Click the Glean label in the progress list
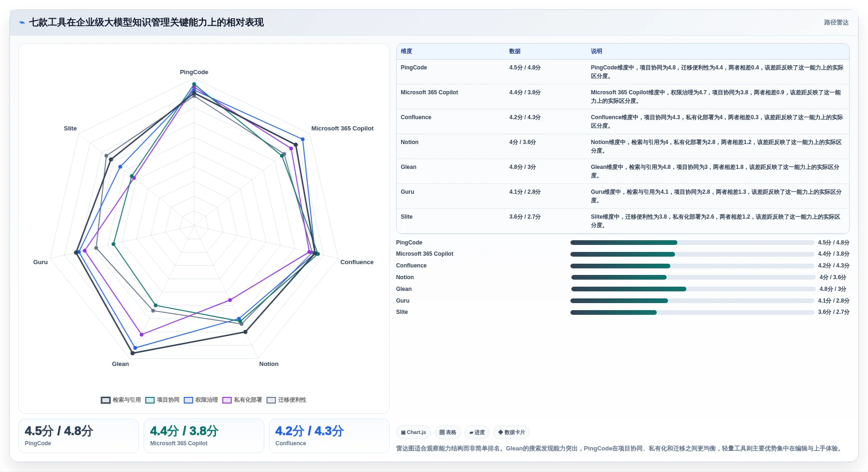The height and width of the screenshot is (472, 868). click(x=404, y=289)
